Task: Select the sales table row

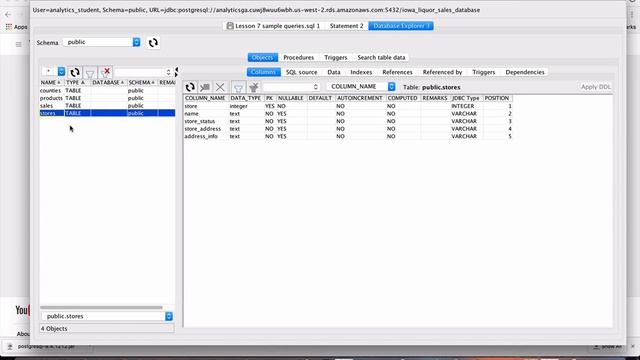Action: [107, 106]
